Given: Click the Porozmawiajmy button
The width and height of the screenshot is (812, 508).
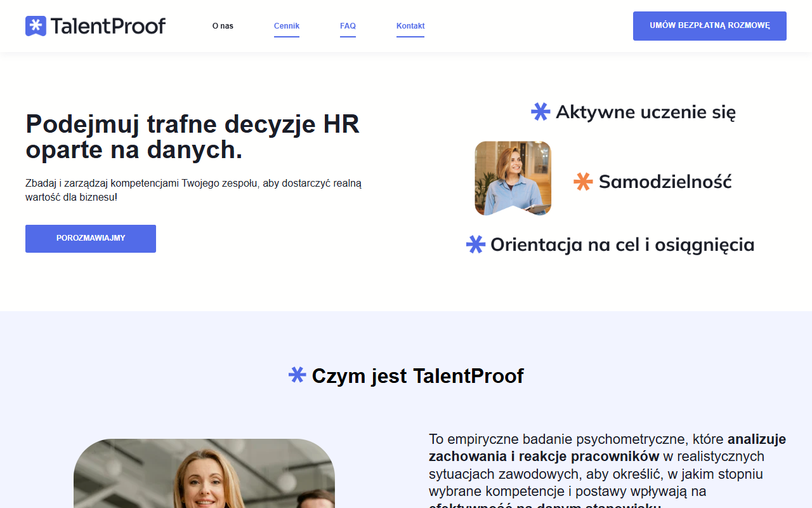Looking at the screenshot, I should tap(91, 239).
